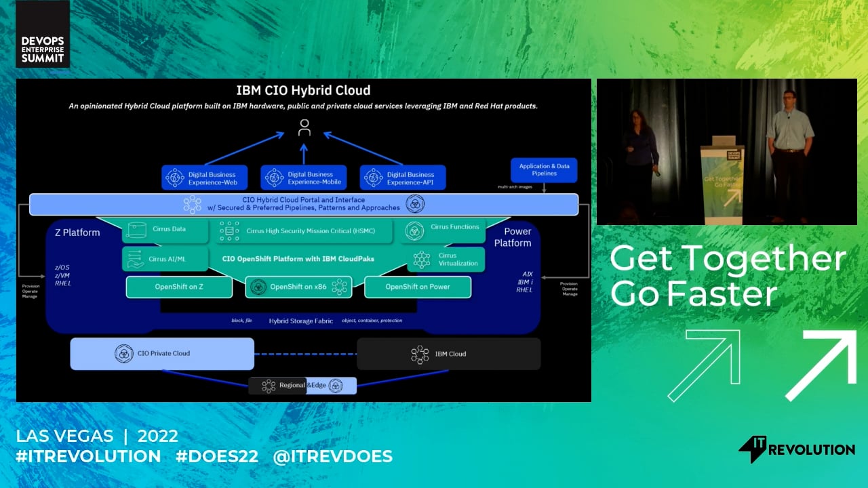Click the IT Revolution logo

[x=796, y=449]
